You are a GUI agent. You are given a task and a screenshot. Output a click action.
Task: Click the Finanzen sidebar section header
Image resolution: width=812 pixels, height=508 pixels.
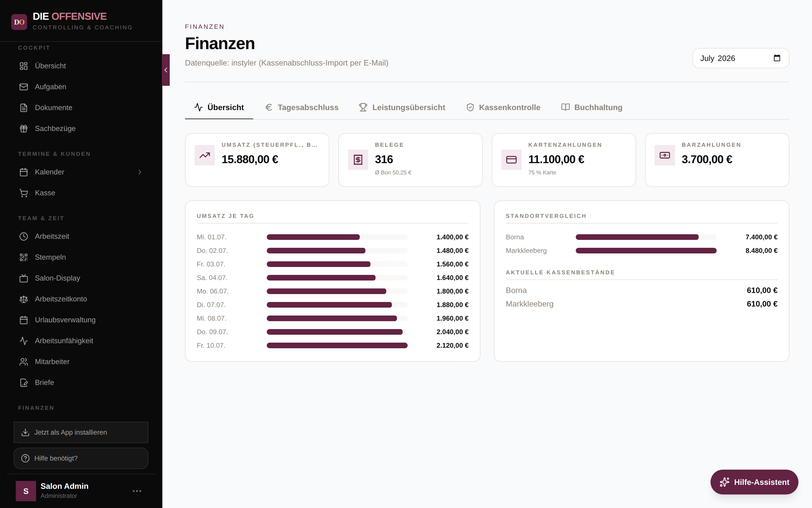click(x=36, y=408)
